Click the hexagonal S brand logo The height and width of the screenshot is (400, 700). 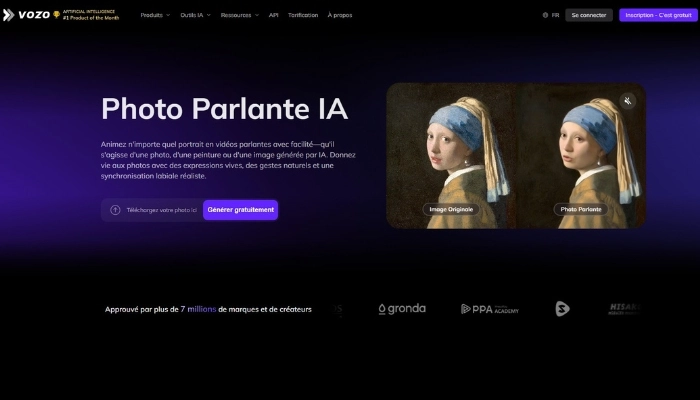pyautogui.click(x=562, y=309)
